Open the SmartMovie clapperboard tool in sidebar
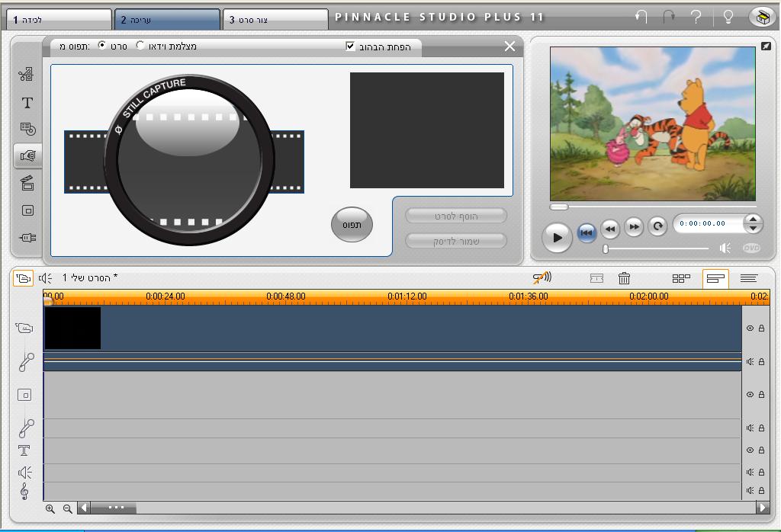Screen dimensions: 781x532 (27, 183)
